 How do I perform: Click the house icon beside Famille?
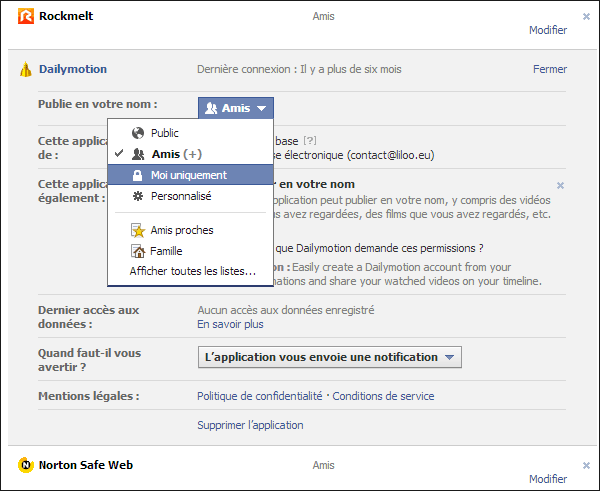coord(138,251)
